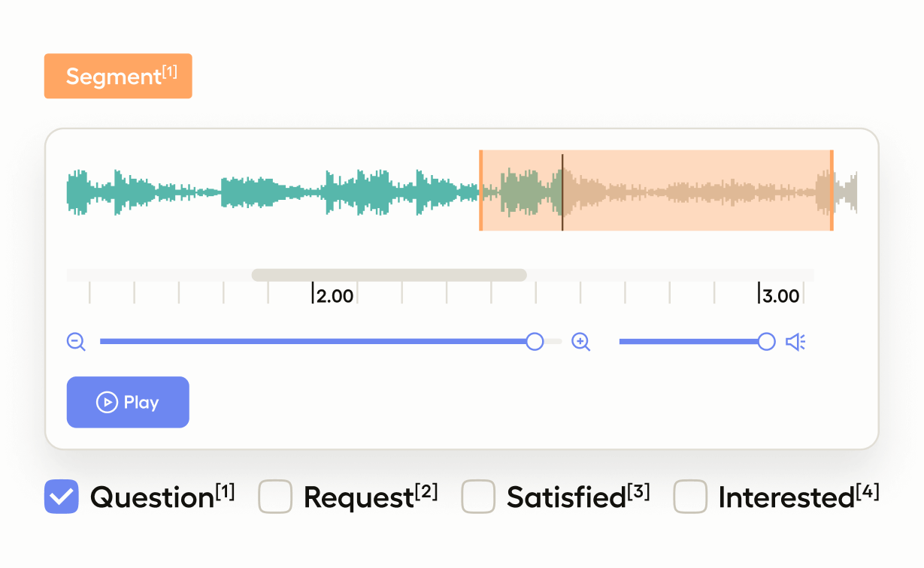Screen dimensions: 924x568
Task: Click the zoom out magnifier icon
Action: [76, 342]
